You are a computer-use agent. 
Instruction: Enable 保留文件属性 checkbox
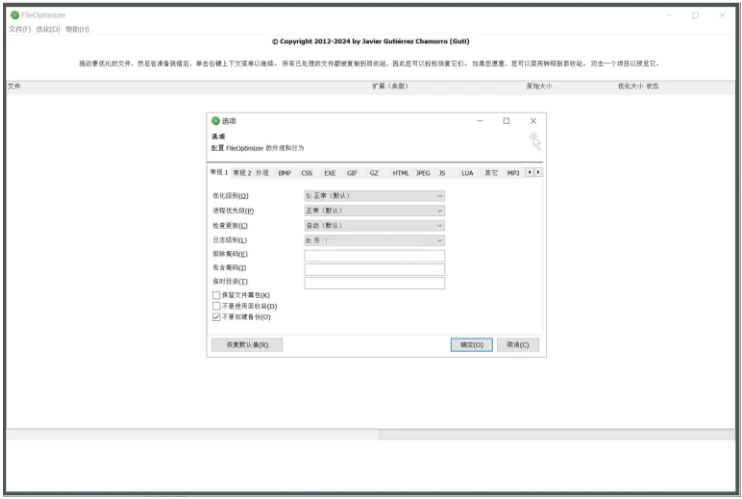[x=217, y=295]
